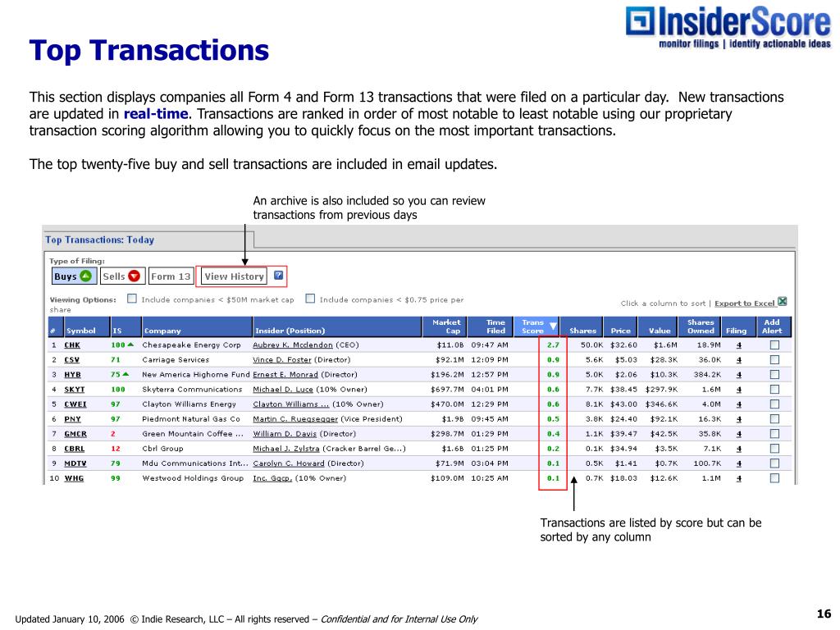Click the 09:47 AM time filed value

(x=490, y=345)
